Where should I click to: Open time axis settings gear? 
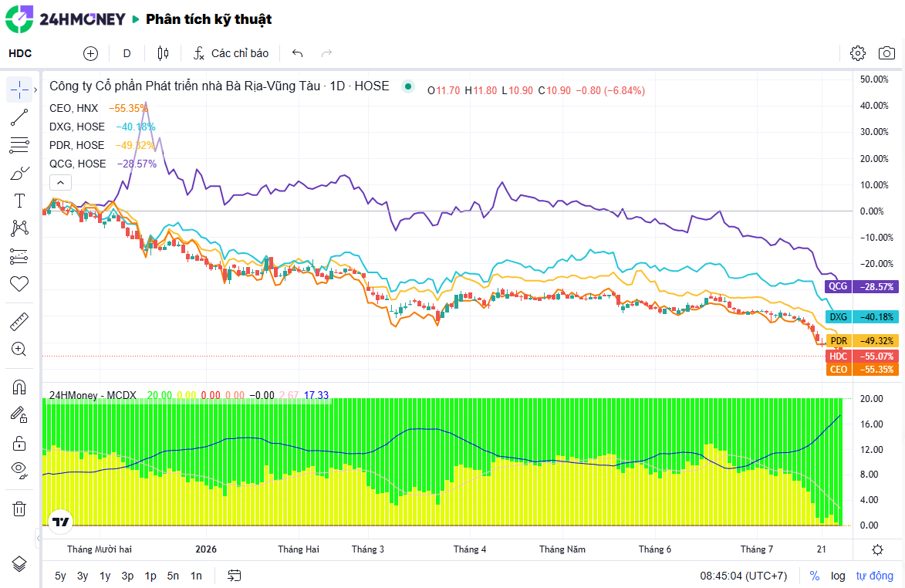click(877, 549)
